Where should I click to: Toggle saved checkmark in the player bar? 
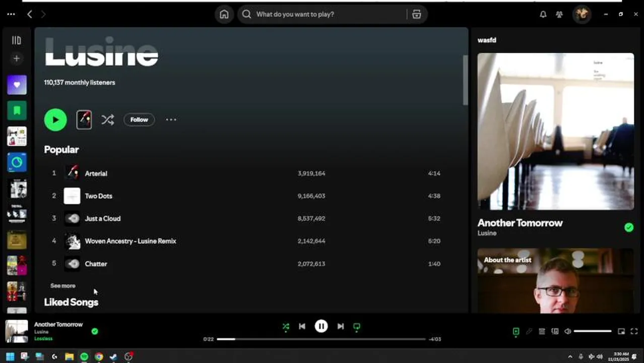point(95,331)
